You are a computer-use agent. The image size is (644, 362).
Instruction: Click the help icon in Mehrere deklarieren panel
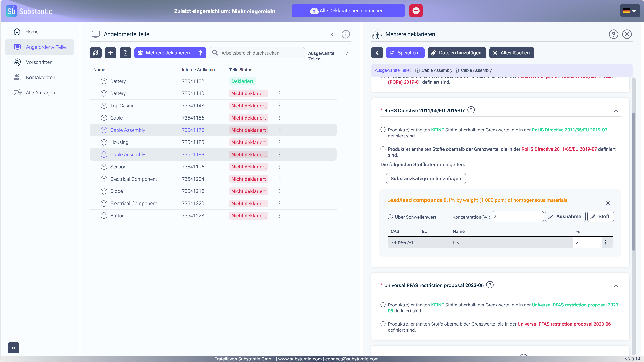click(x=613, y=34)
